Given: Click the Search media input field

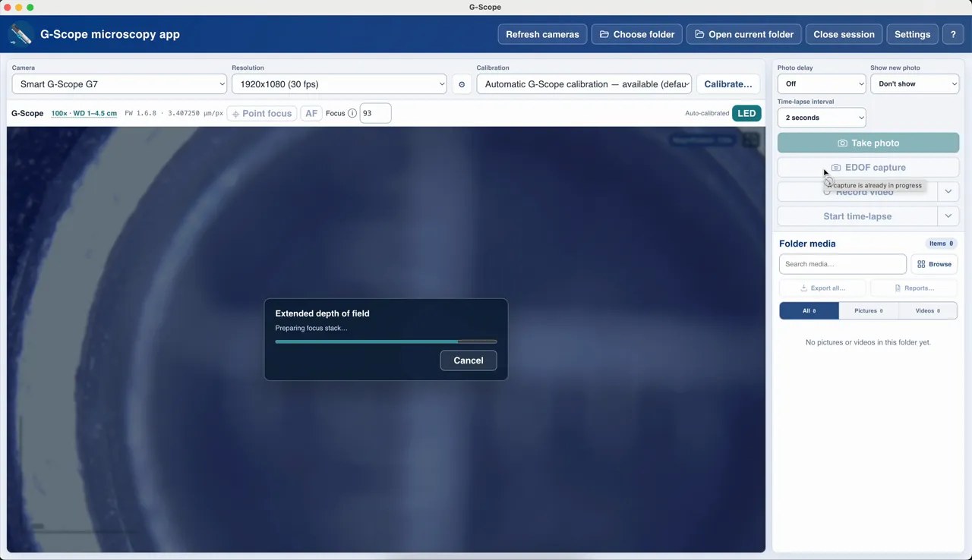Looking at the screenshot, I should pos(843,264).
